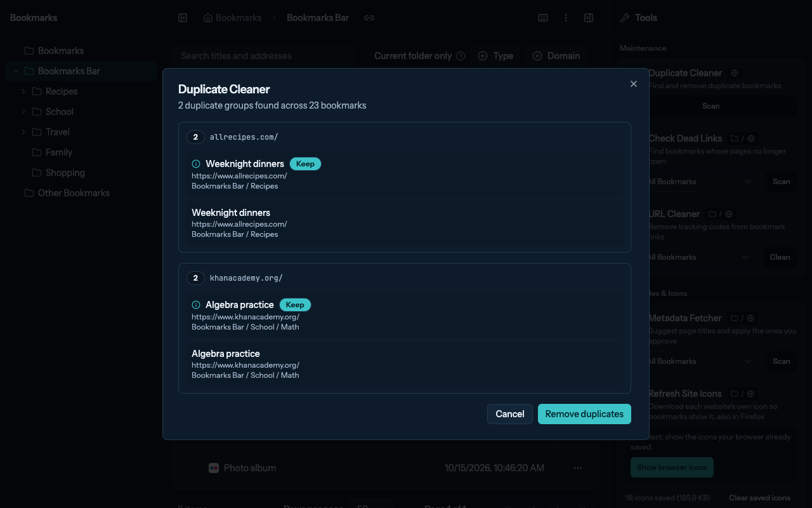Image resolution: width=812 pixels, height=508 pixels.
Task: Click the link icon after Bookmarks Bar breadcrumb
Action: [x=369, y=18]
